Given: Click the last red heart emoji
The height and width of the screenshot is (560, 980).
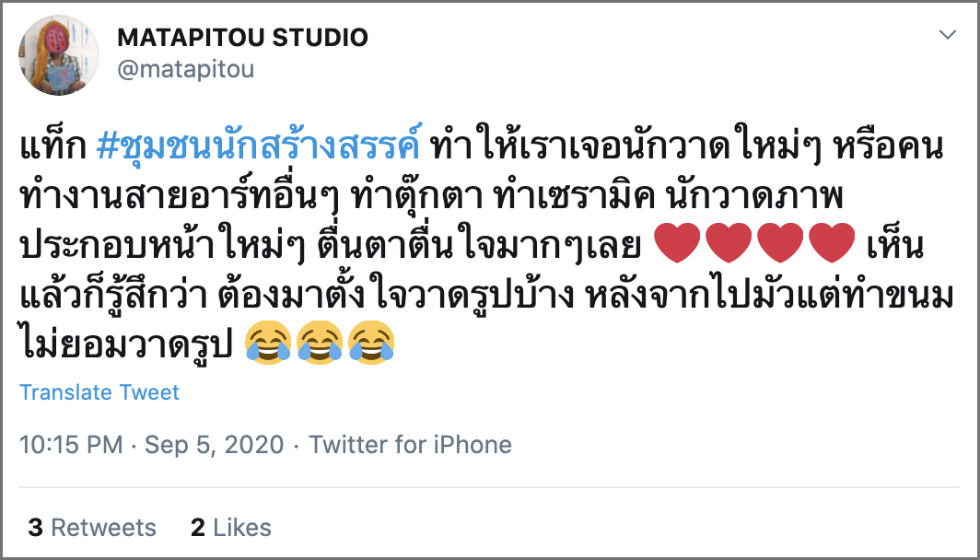Looking at the screenshot, I should [832, 242].
